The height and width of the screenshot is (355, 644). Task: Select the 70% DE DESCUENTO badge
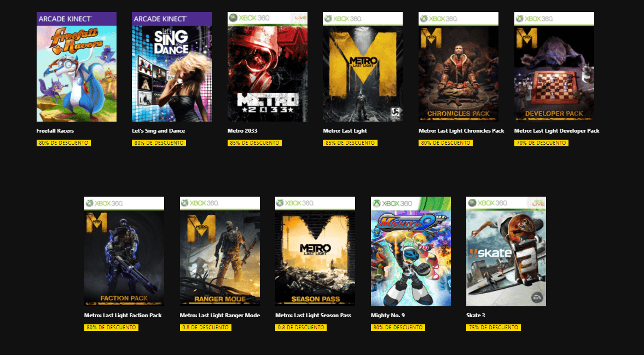coord(541,143)
